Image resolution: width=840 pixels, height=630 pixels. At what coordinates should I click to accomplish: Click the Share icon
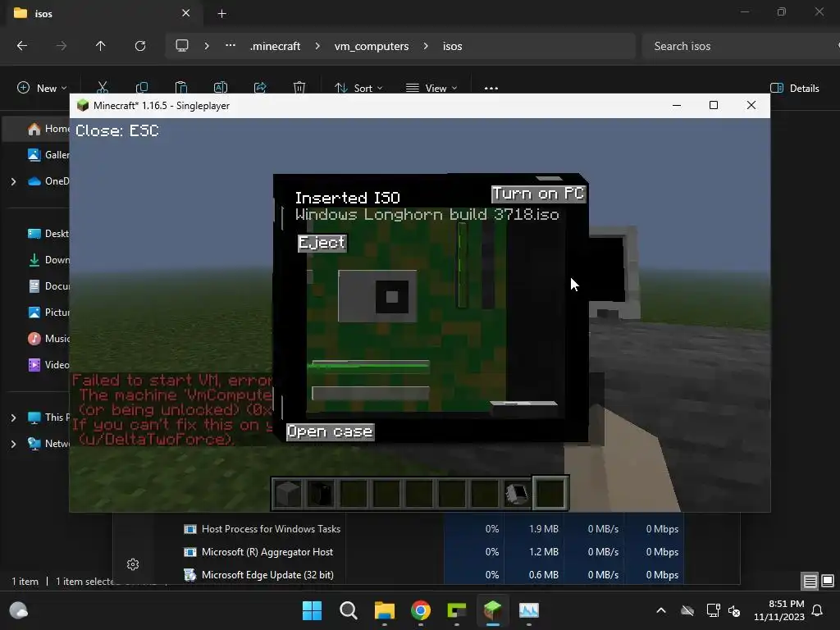pos(260,87)
